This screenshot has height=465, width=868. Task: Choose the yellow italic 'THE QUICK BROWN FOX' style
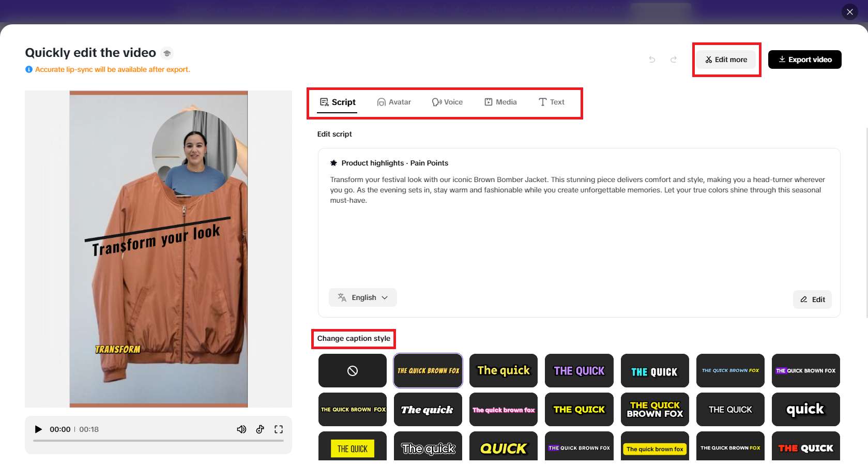click(x=428, y=370)
